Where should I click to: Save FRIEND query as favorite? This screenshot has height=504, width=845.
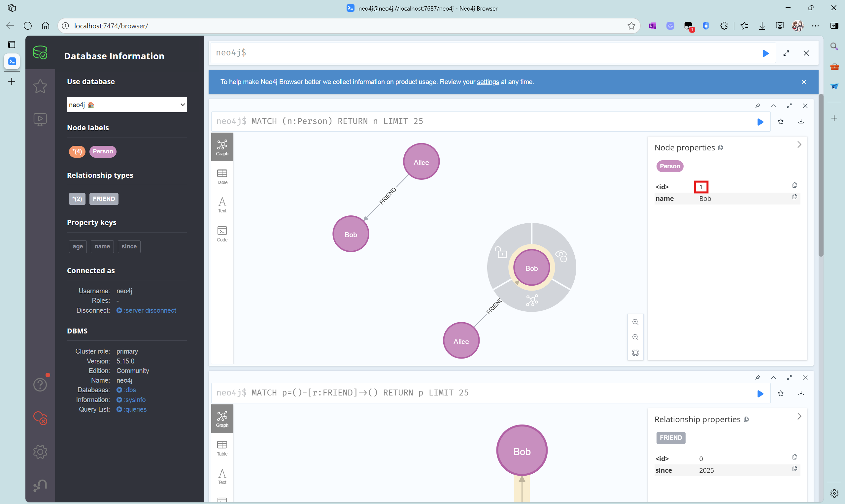coord(781,393)
